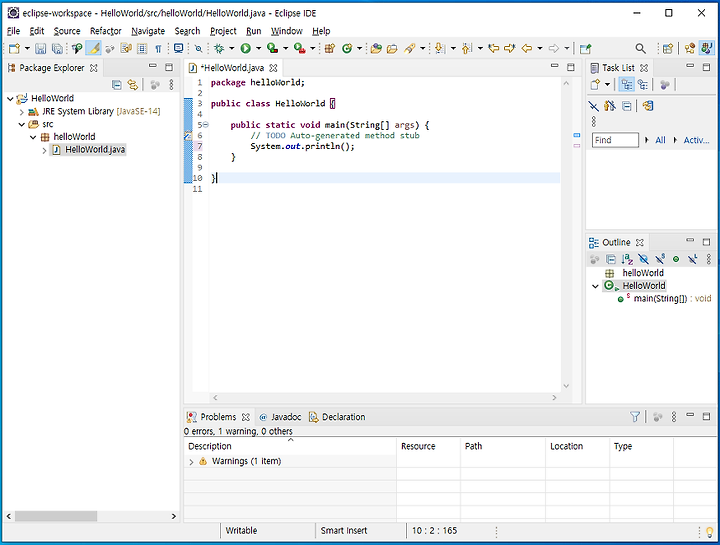Click the Find field in Task List
Viewport: 720px width, 545px height.
(x=615, y=140)
